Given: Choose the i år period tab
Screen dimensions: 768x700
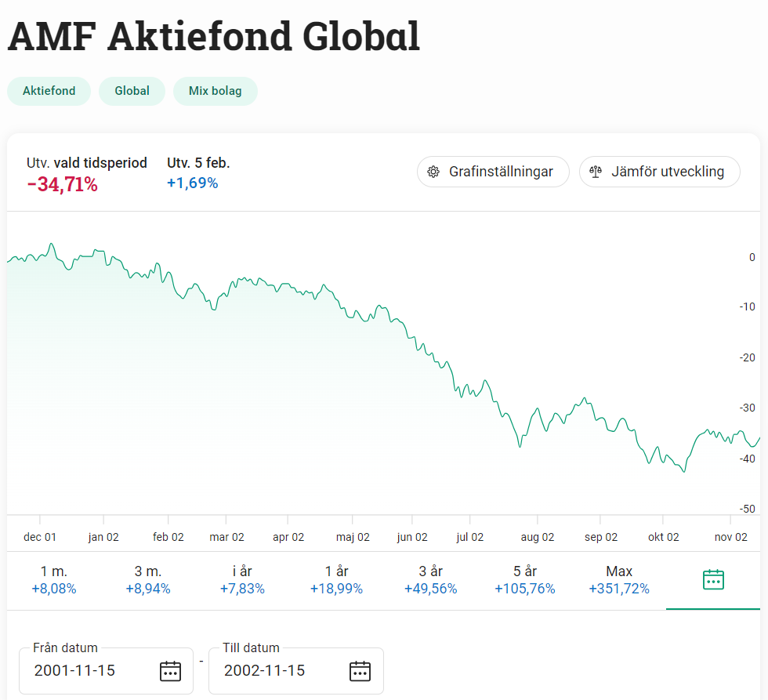Looking at the screenshot, I should pos(242,580).
